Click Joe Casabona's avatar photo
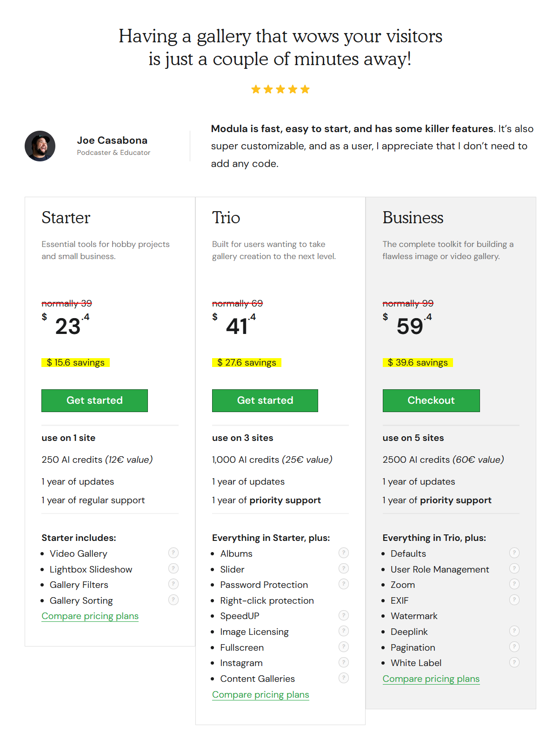 click(40, 146)
